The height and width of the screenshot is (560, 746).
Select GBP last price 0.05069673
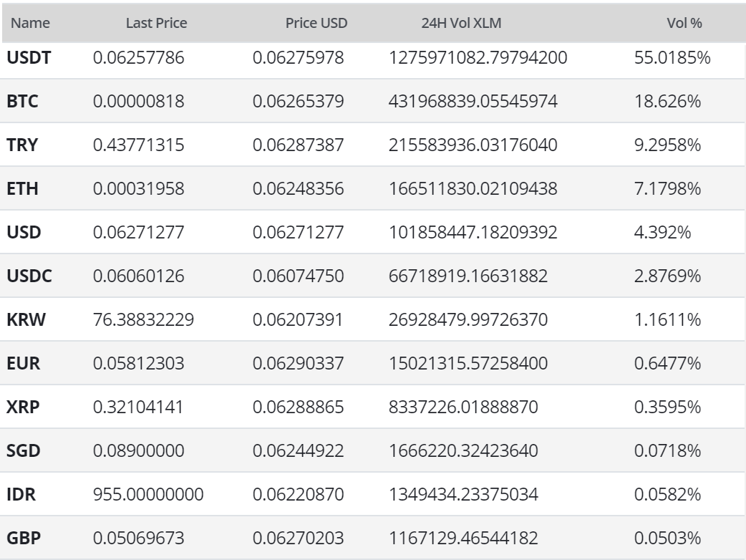(138, 538)
